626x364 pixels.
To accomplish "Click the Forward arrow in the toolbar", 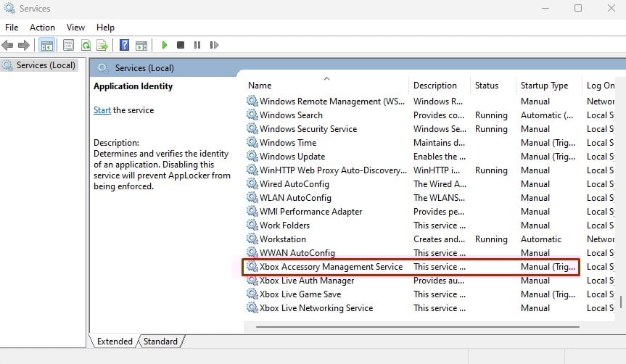I will pos(24,45).
